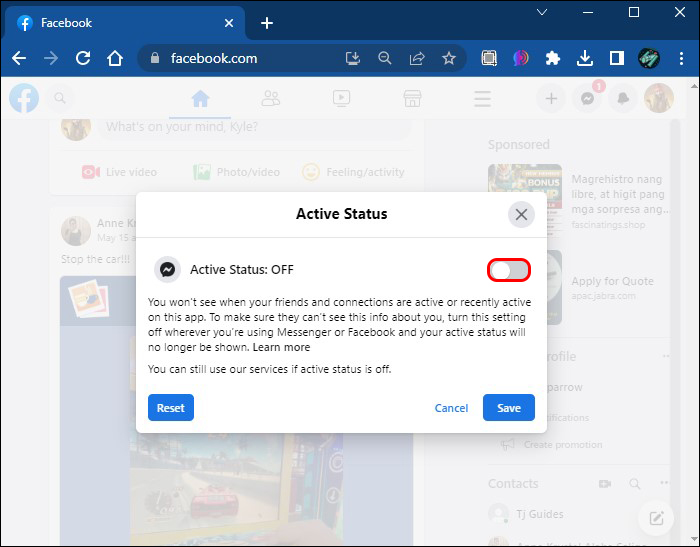Open the Facebook account profile picture

(659, 98)
